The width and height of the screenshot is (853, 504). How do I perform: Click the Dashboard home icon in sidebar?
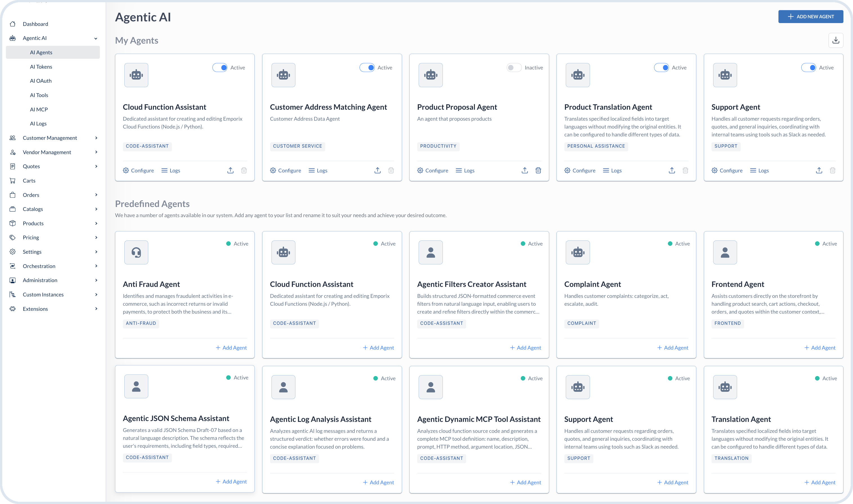coord(13,24)
